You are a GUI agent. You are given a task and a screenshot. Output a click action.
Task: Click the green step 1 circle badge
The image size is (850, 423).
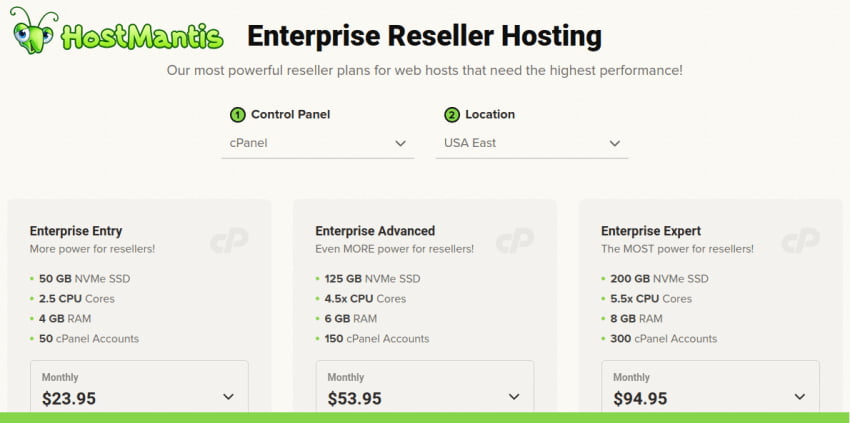(x=237, y=115)
